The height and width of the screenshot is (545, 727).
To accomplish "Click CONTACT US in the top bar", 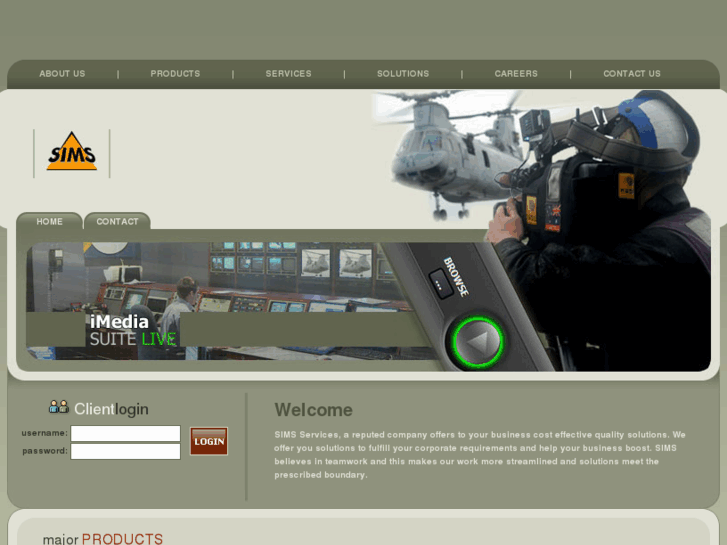I will 632,74.
